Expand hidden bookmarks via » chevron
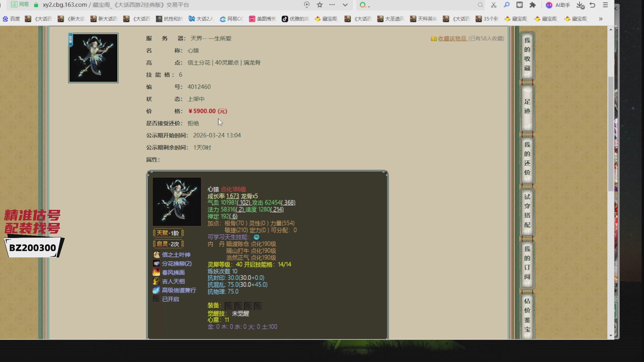 pyautogui.click(x=601, y=19)
